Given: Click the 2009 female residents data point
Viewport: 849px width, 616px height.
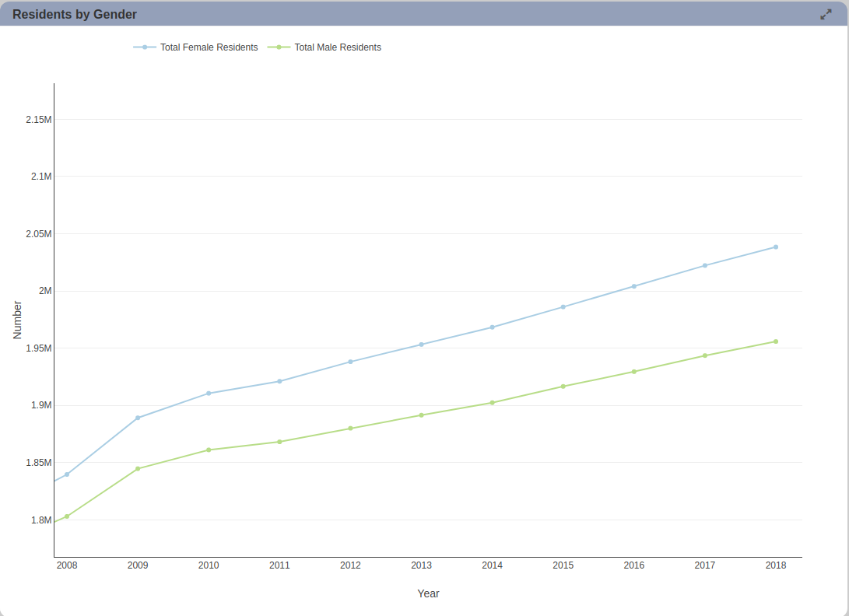Looking at the screenshot, I should pyautogui.click(x=138, y=418).
